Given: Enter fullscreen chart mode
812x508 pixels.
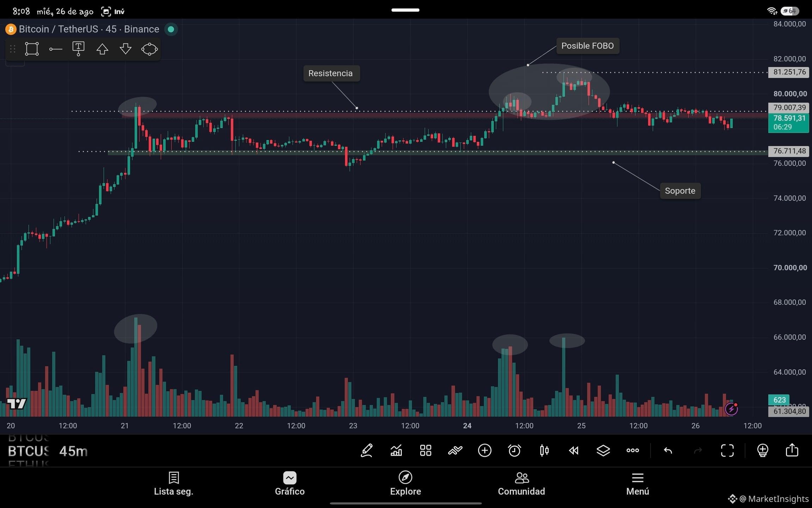Looking at the screenshot, I should click(727, 450).
